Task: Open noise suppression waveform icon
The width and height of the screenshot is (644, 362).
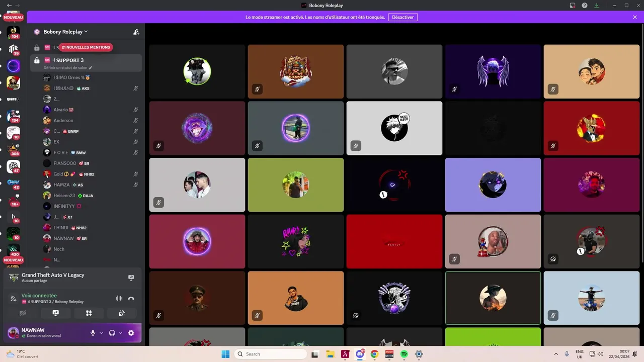Action: click(x=119, y=298)
